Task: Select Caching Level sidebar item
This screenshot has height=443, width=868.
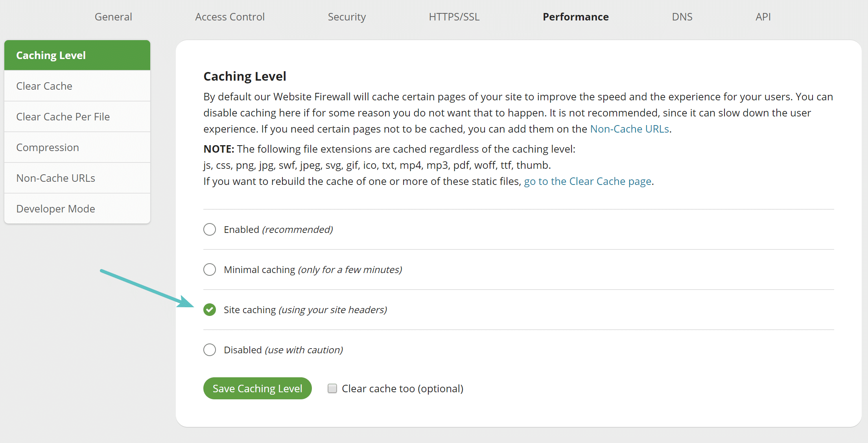Action: (78, 55)
